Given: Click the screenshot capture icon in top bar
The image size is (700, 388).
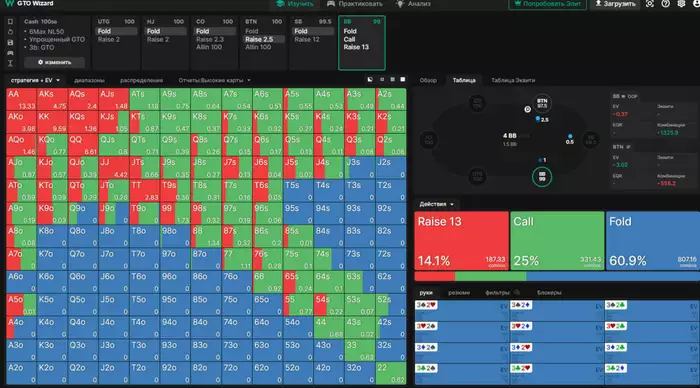Looking at the screenshot, I should [x=650, y=4].
